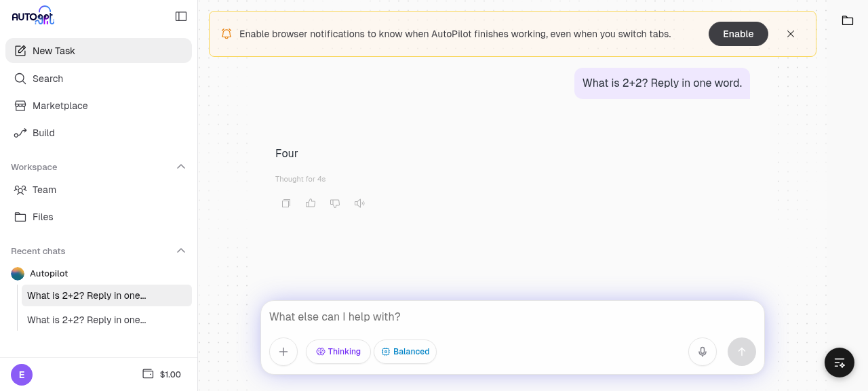Focus the What else can I help with field

point(512,317)
